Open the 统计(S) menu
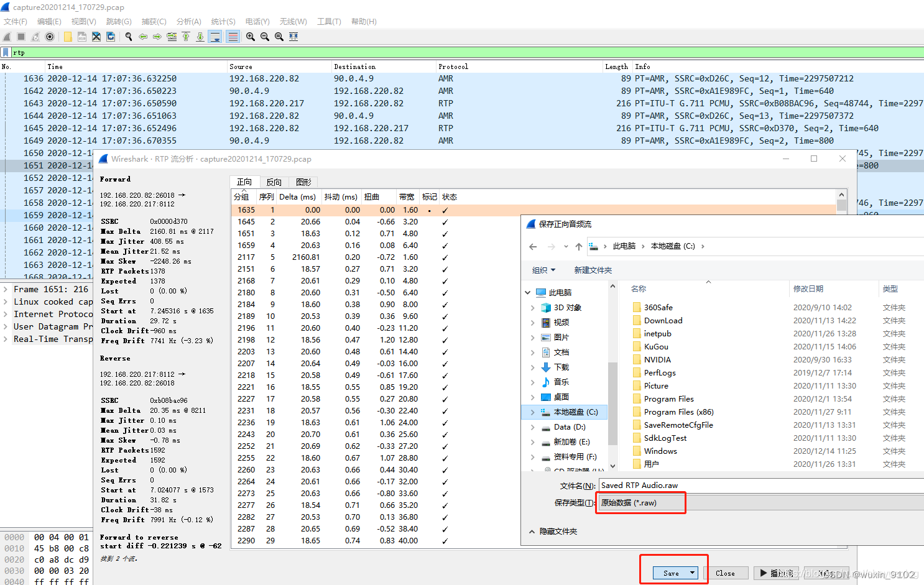Viewport: 924px width, 585px height. (x=223, y=21)
